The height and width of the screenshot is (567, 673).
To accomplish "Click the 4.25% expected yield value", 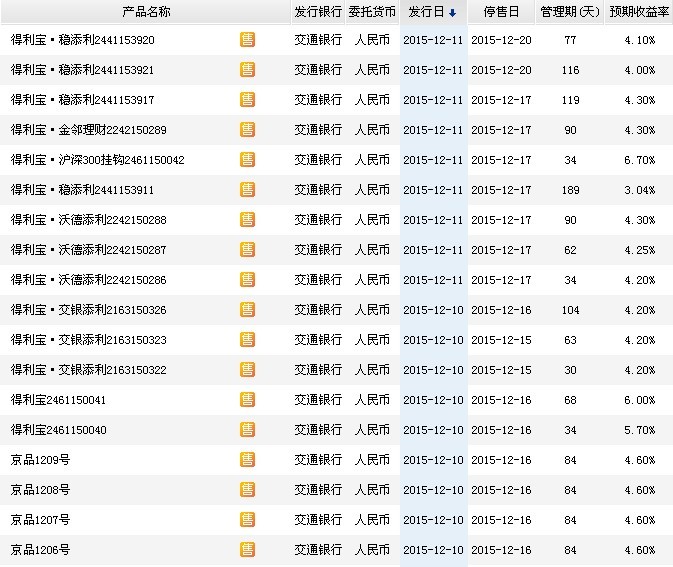I will coord(640,250).
